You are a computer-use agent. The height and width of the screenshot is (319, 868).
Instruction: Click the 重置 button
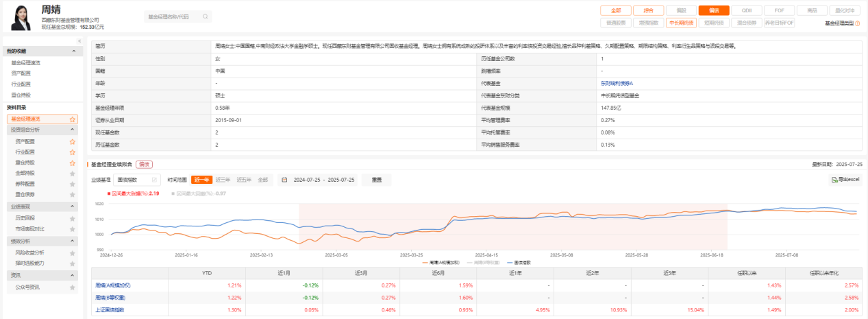pyautogui.click(x=377, y=180)
